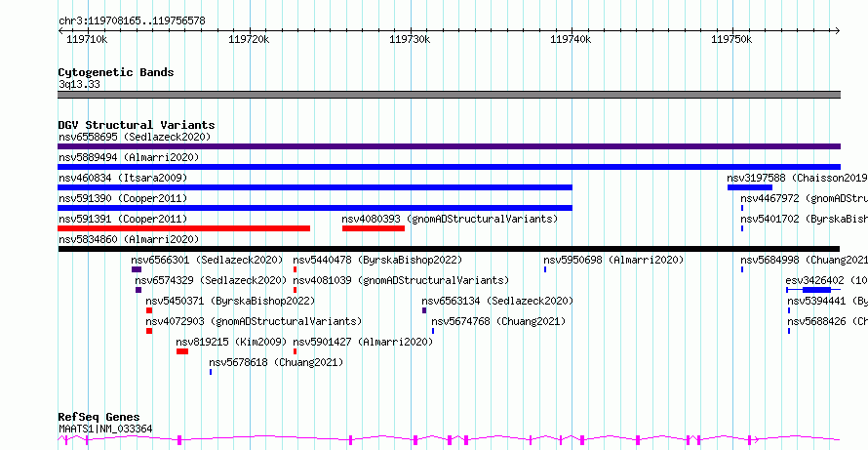The width and height of the screenshot is (868, 450).
Task: Click the chr3:119708165..119756578 coordinate label
Action: click(x=132, y=21)
